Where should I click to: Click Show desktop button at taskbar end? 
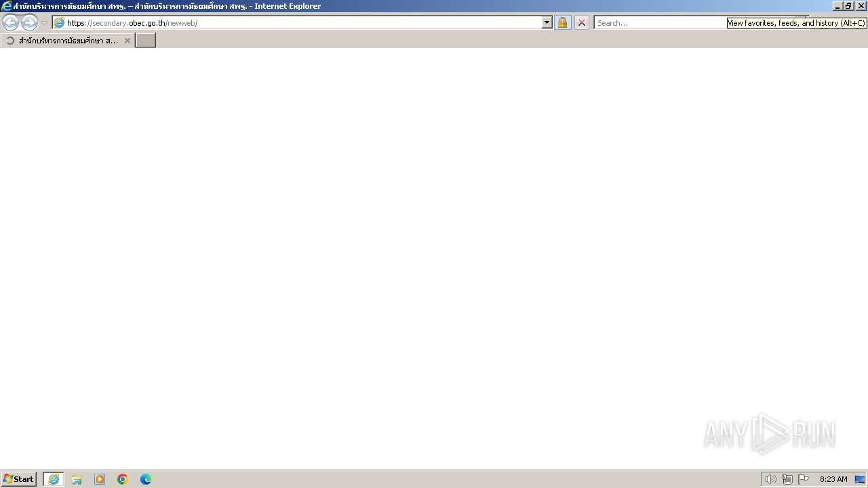[x=861, y=479]
